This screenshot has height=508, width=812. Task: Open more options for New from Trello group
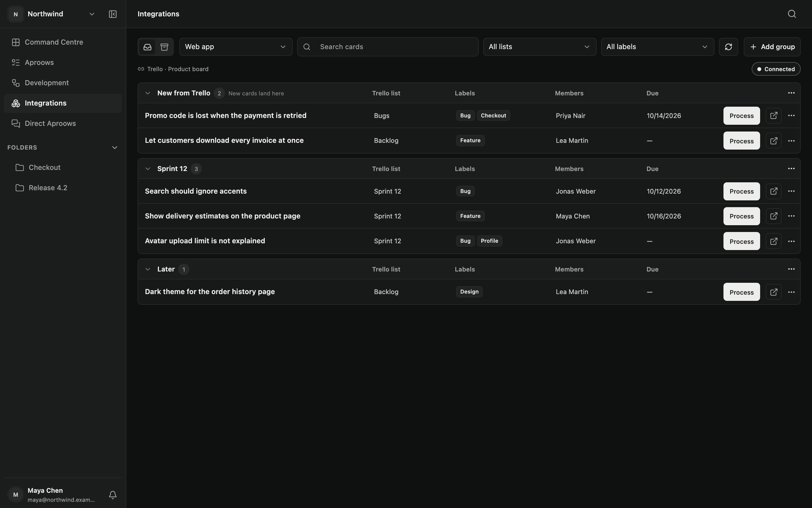click(791, 93)
